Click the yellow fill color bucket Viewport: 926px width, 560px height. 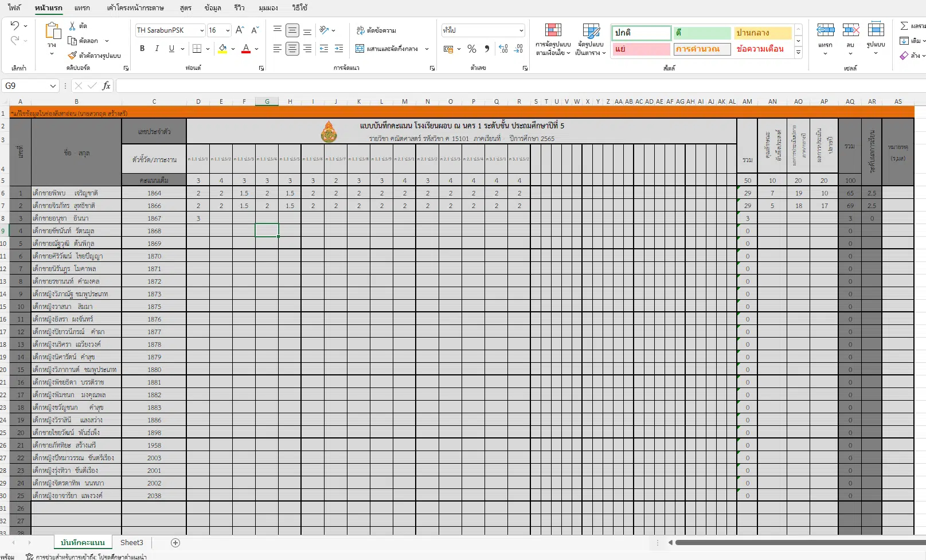pyautogui.click(x=222, y=49)
